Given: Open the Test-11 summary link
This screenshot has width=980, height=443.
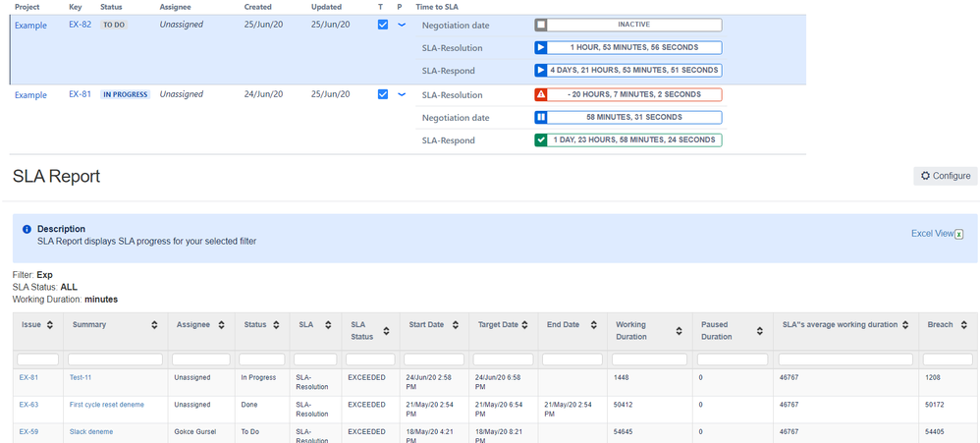Looking at the screenshot, I should coord(81,377).
